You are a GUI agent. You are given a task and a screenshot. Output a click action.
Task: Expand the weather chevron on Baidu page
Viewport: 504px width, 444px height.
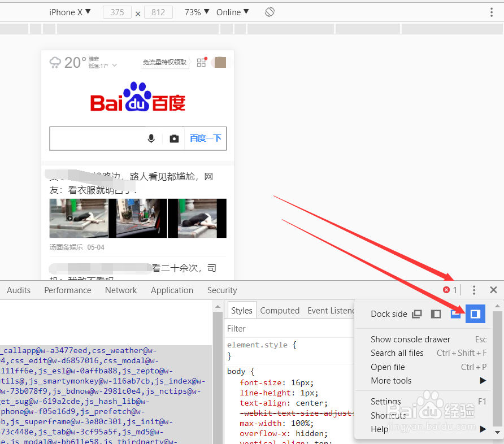click(115, 65)
